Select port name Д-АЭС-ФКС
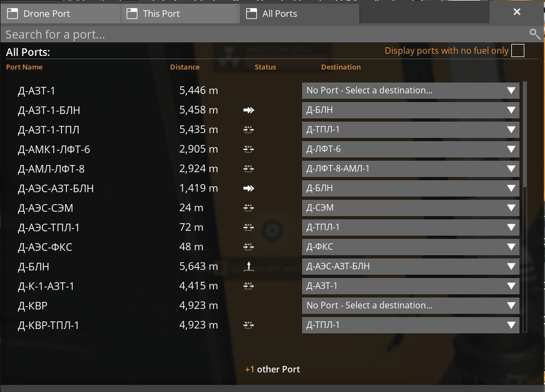The width and height of the screenshot is (545, 392). (x=45, y=247)
